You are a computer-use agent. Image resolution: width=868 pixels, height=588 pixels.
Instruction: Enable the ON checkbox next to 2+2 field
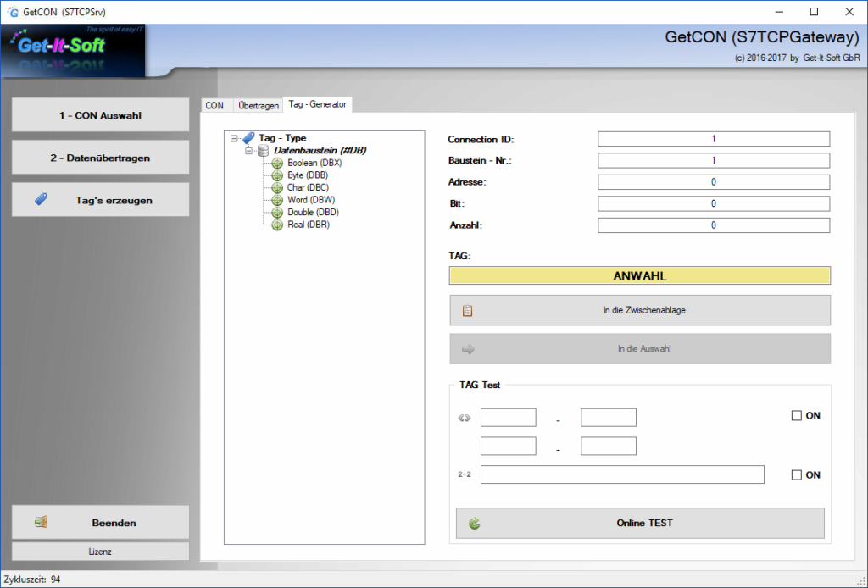point(794,474)
